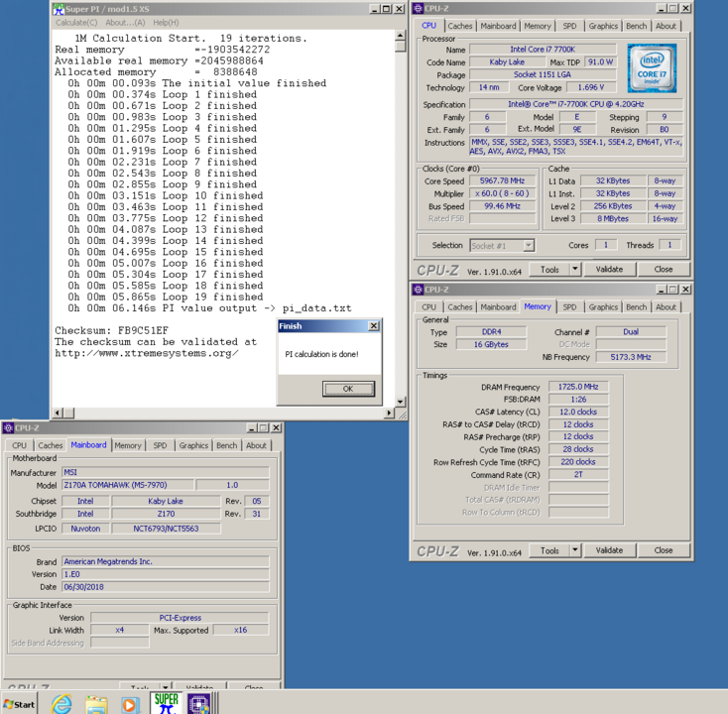Launch Windows Media Player from taskbar
728x714 pixels.
pyautogui.click(x=130, y=705)
